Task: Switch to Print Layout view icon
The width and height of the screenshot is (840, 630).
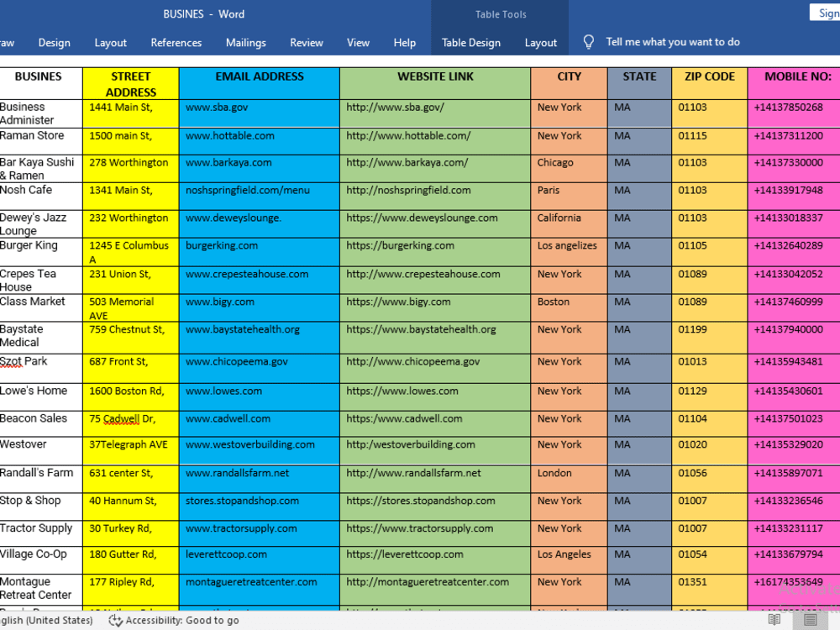Action: [x=810, y=620]
